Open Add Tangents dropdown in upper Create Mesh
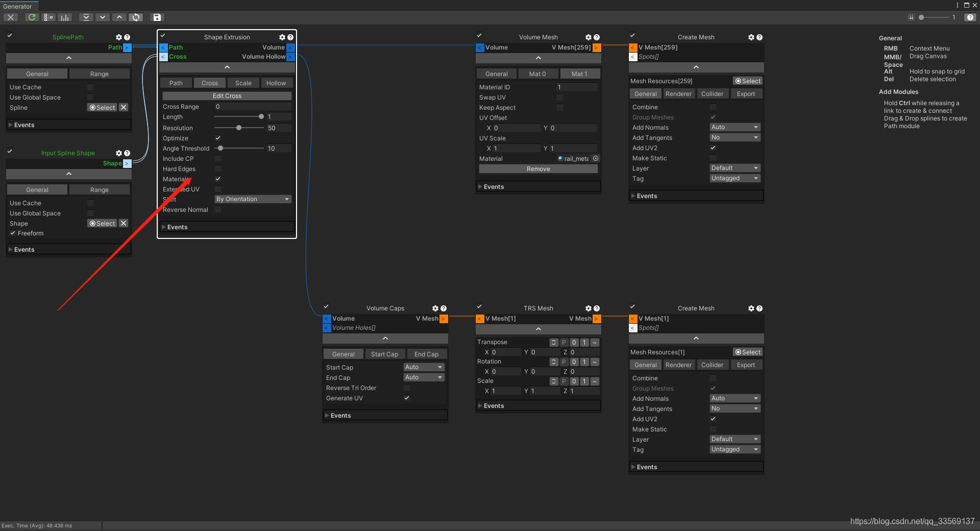This screenshot has width=980, height=531. tap(735, 137)
